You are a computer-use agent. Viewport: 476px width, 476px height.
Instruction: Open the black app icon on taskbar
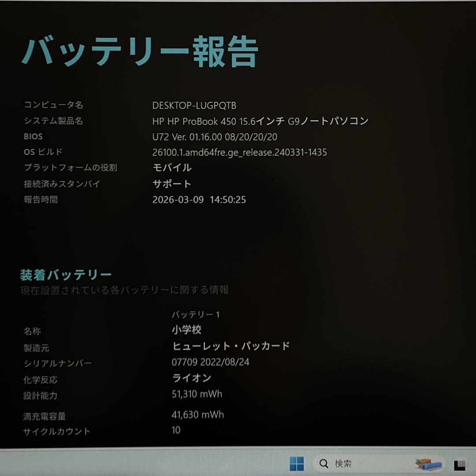460,465
